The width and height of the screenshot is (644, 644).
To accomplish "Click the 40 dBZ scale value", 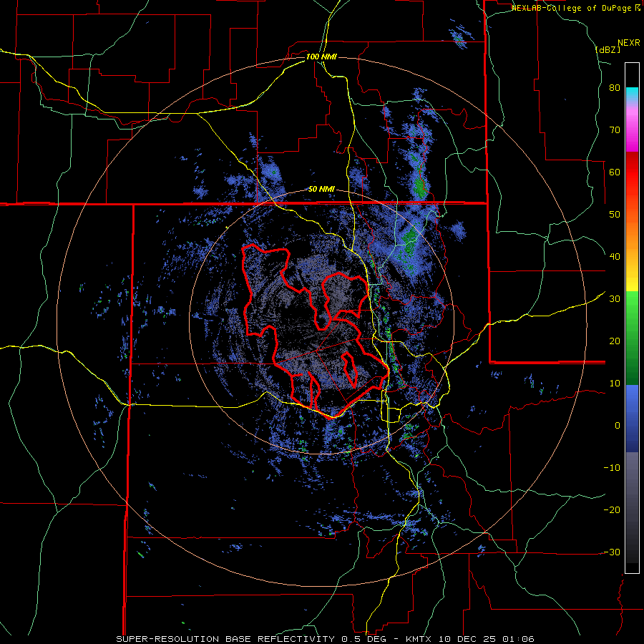I will pyautogui.click(x=615, y=257).
